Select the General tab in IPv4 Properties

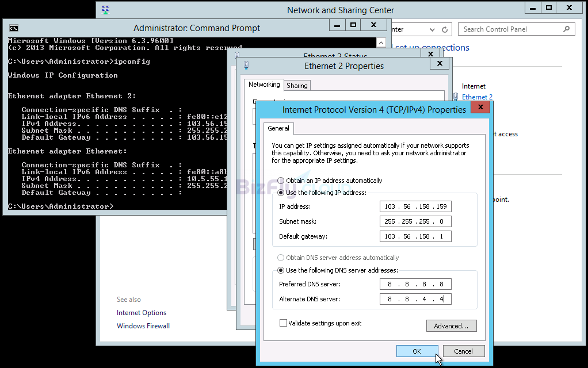[x=278, y=128]
